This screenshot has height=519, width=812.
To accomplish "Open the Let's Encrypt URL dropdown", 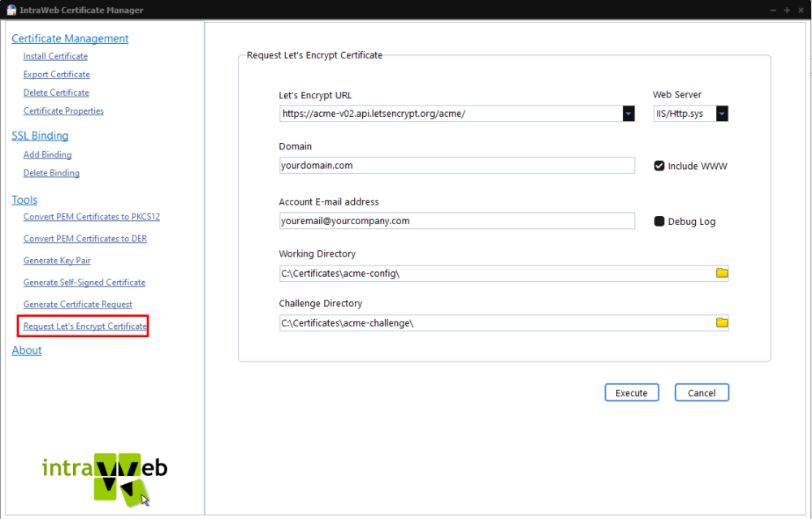I will pyautogui.click(x=628, y=114).
